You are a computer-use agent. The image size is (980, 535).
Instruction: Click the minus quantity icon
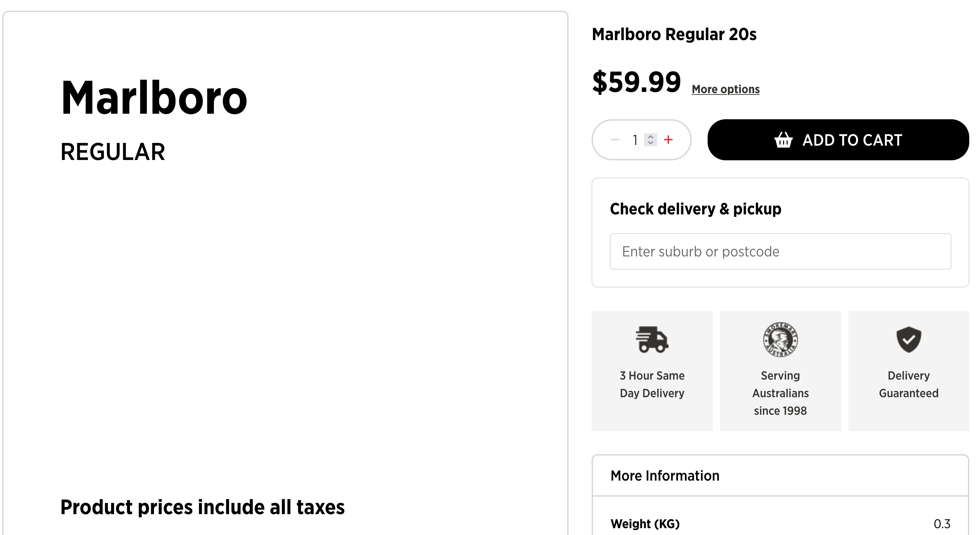click(x=615, y=140)
